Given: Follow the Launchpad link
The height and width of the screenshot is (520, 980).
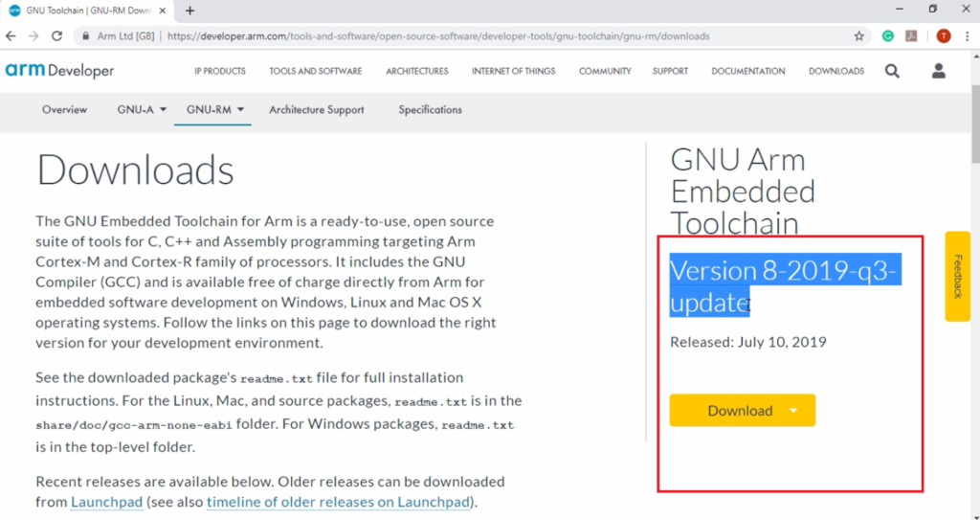Looking at the screenshot, I should coord(107,502).
